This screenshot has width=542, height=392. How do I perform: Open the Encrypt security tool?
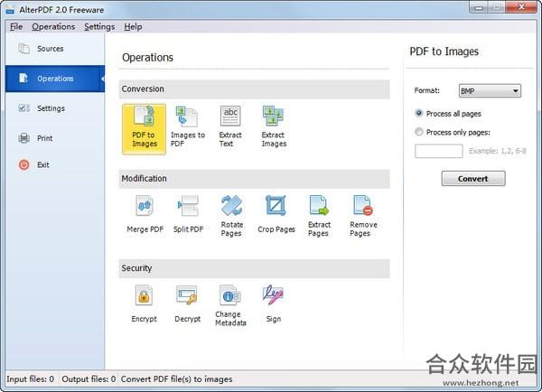click(x=144, y=304)
